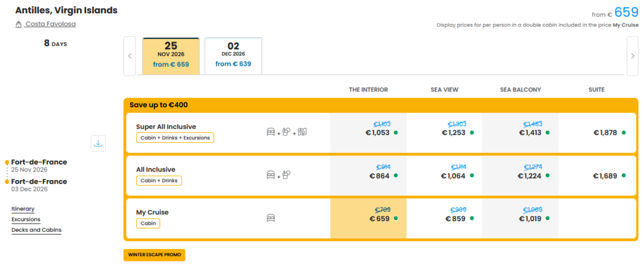Open the Costa Favolosa ship link
This screenshot has height=264, width=644.
(51, 24)
